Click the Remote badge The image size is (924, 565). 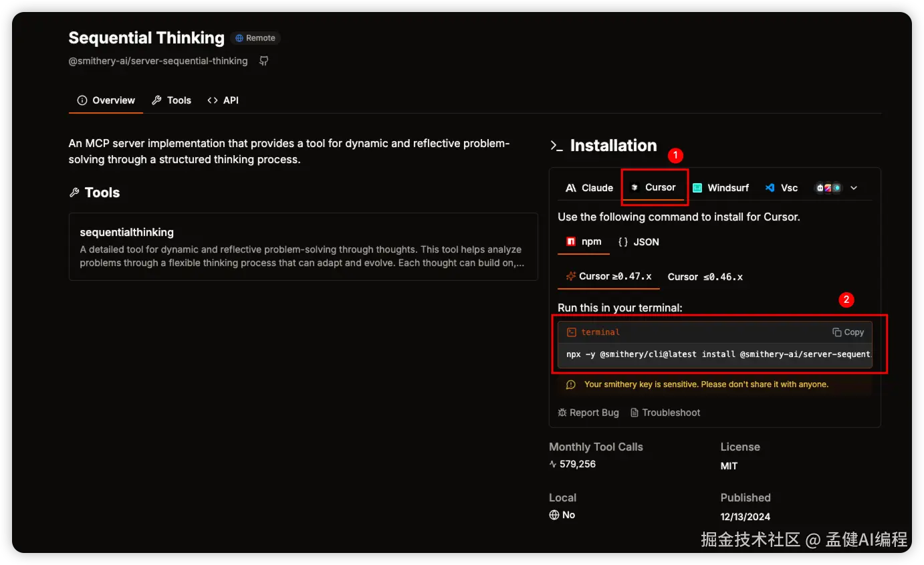point(255,38)
